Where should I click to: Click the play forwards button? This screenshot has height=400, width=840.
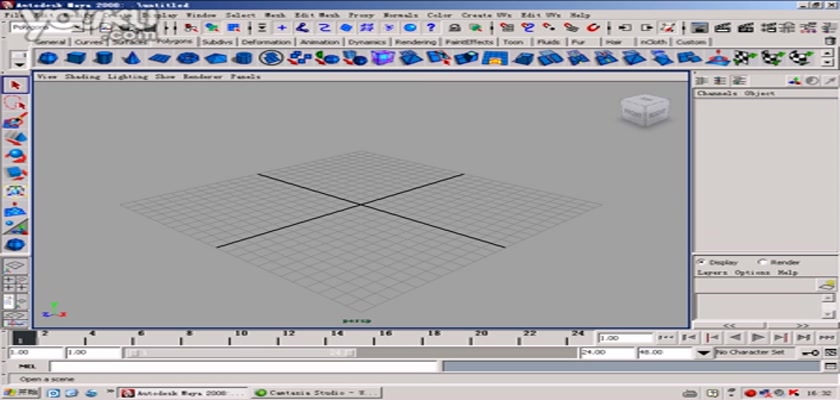tap(758, 337)
